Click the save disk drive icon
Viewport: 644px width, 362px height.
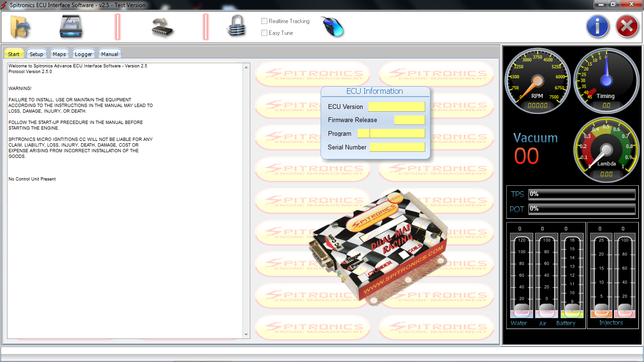[71, 26]
